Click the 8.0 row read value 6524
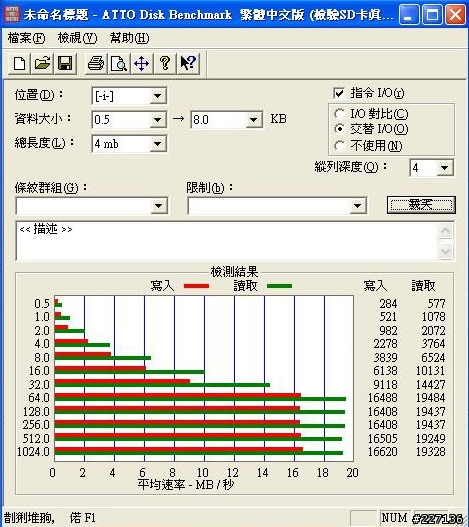Image resolution: width=469 pixels, height=527 pixels. pyautogui.click(x=434, y=358)
